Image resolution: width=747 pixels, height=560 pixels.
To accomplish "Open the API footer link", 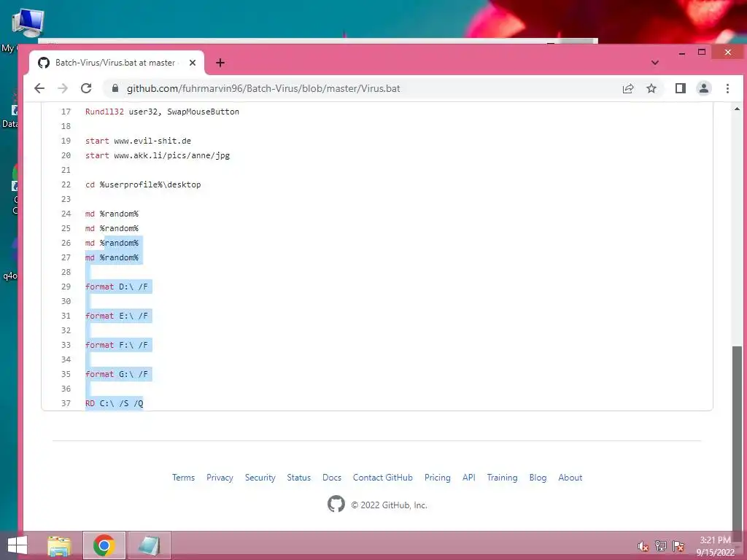I will coord(469,478).
